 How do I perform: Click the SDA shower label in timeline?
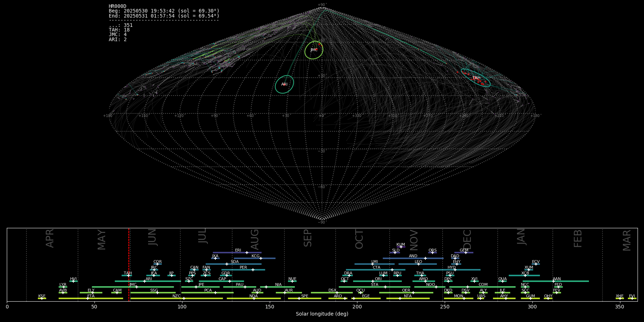click(234, 262)
